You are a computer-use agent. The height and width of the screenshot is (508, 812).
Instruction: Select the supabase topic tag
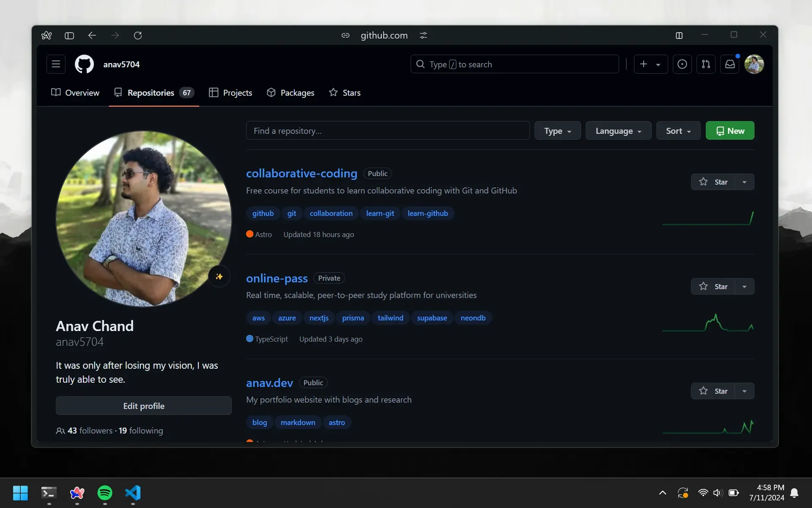pos(432,318)
